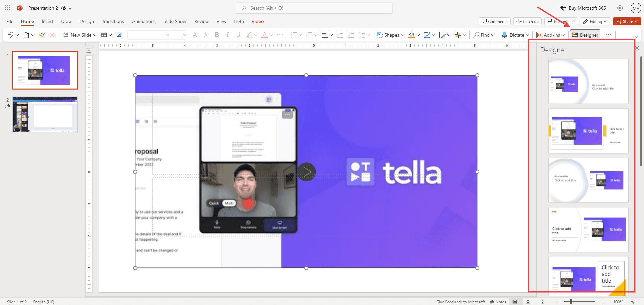The height and width of the screenshot is (305, 644).
Task: Expand the ribbon display options chevron
Action: (636, 37)
